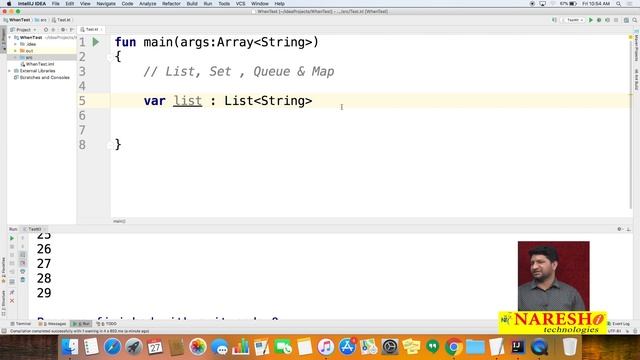Click src in the breadcrumb bar
The image size is (640, 360).
[x=41, y=20]
